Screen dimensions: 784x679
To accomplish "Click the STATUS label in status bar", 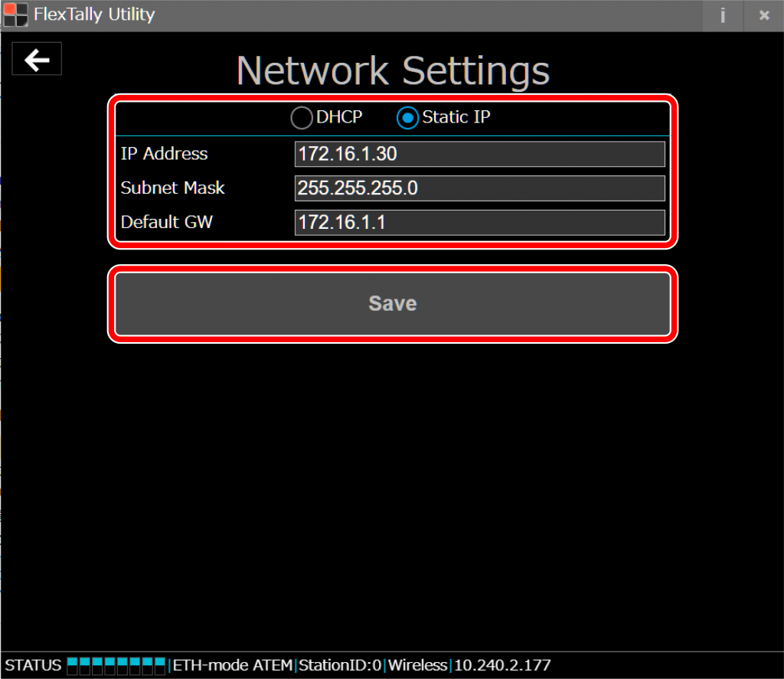I will pos(33,665).
